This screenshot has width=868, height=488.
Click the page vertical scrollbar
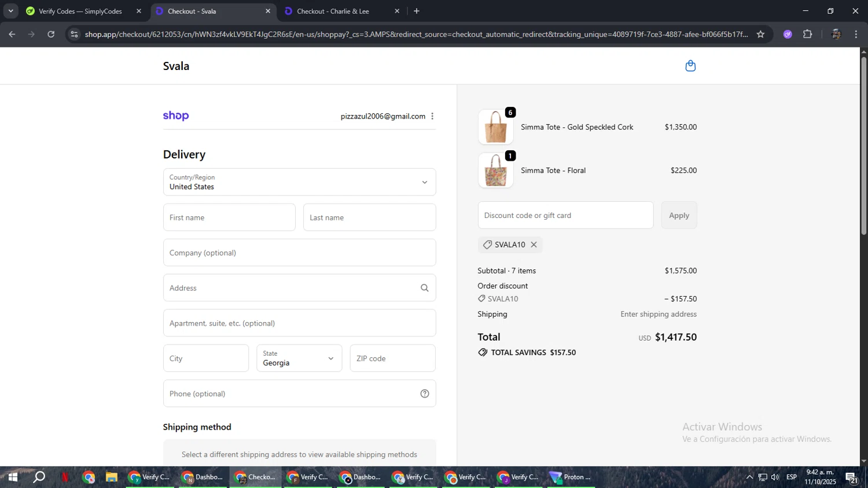(863, 145)
